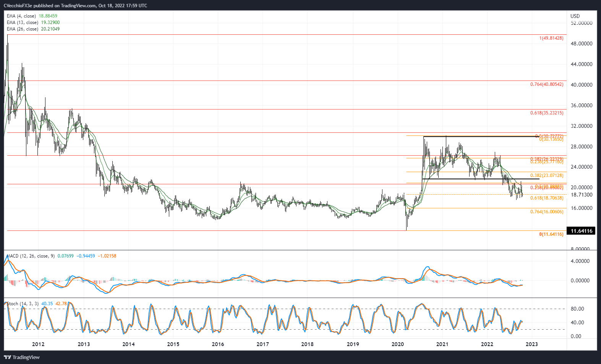Click the Stoch axis value 80.00
The width and height of the screenshot is (601, 364).
click(577, 309)
